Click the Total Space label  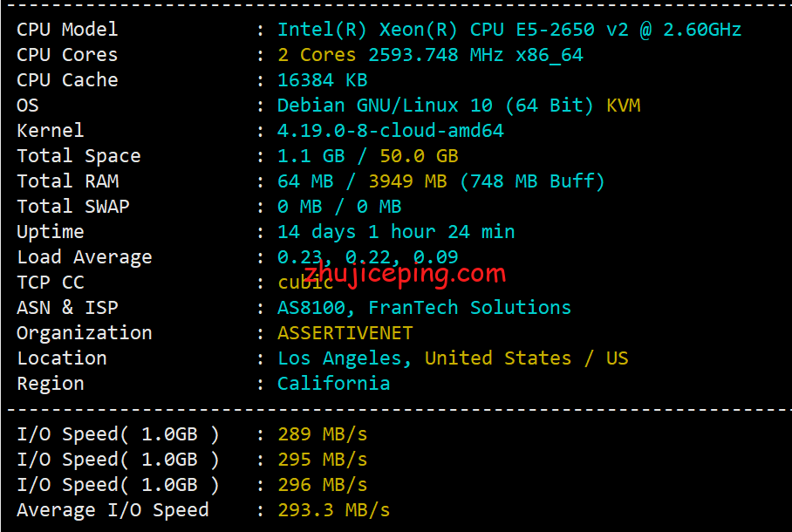coord(79,156)
